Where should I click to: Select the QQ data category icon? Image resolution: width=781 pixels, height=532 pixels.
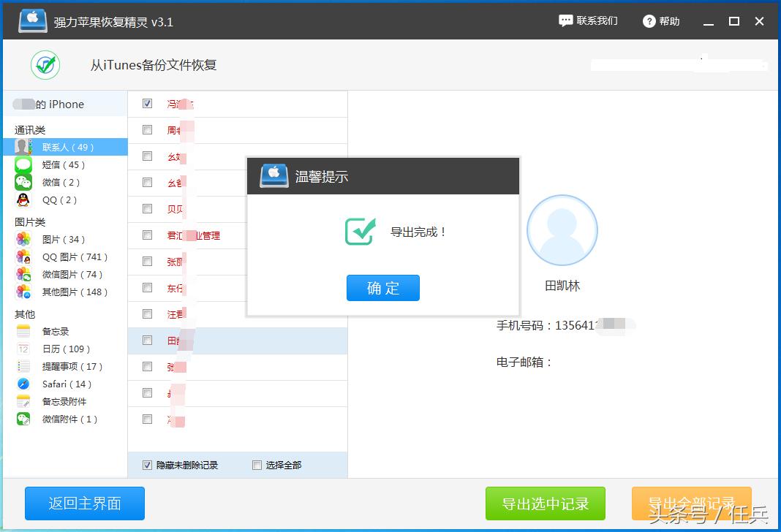(x=23, y=199)
